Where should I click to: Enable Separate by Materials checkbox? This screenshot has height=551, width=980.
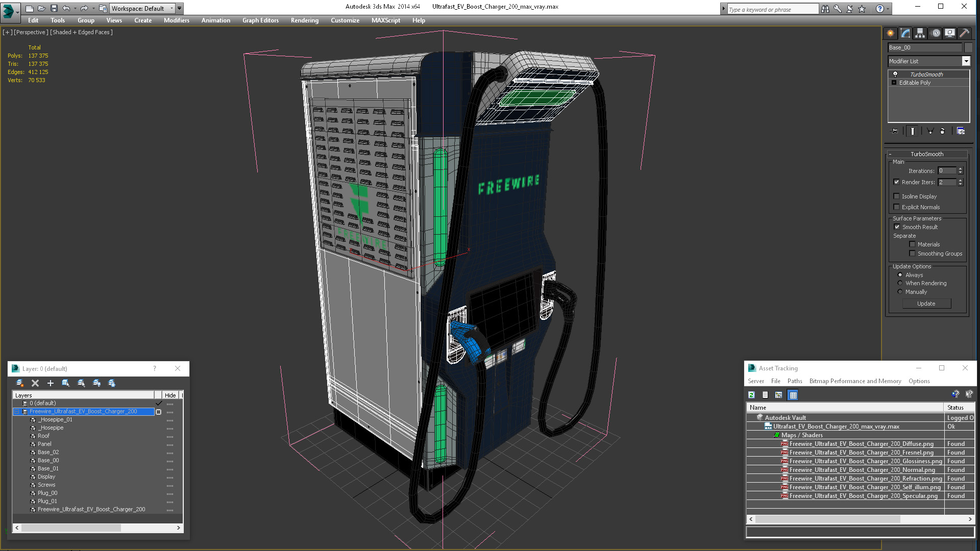pyautogui.click(x=913, y=244)
